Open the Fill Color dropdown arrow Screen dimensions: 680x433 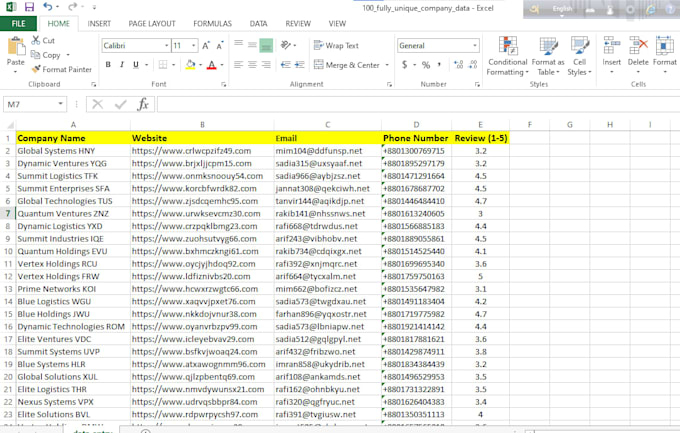(x=200, y=65)
